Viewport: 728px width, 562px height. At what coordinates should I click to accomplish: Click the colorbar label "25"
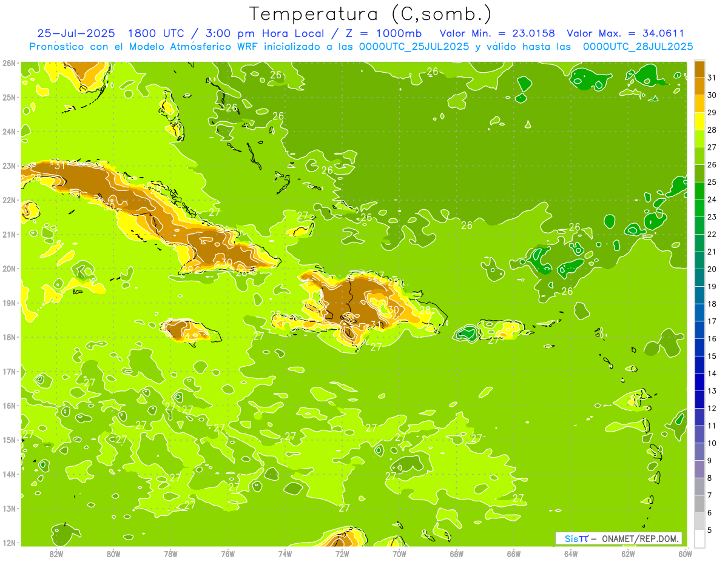point(712,182)
